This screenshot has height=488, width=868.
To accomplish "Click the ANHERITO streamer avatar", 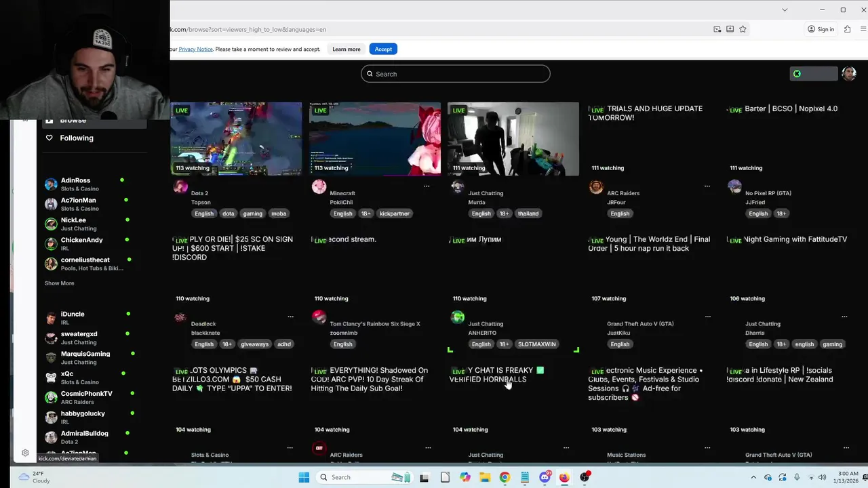I will coord(458,317).
